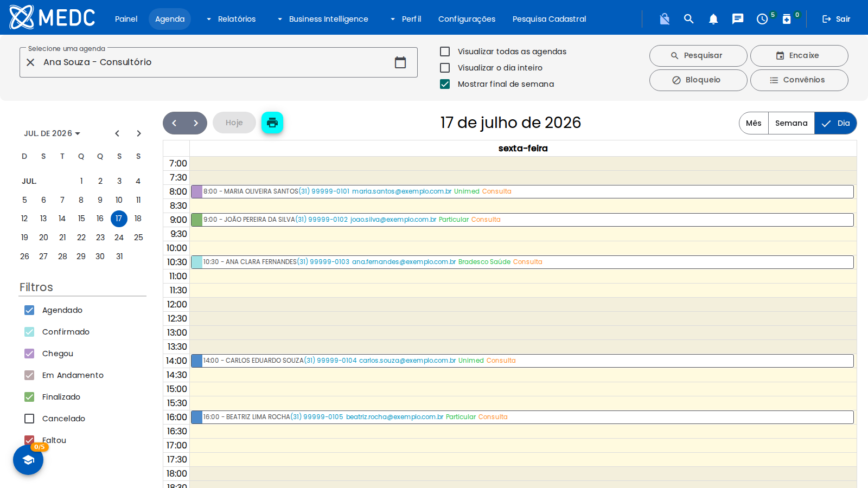Click the search magnifier icon in header
The image size is (868, 488).
coord(689,19)
